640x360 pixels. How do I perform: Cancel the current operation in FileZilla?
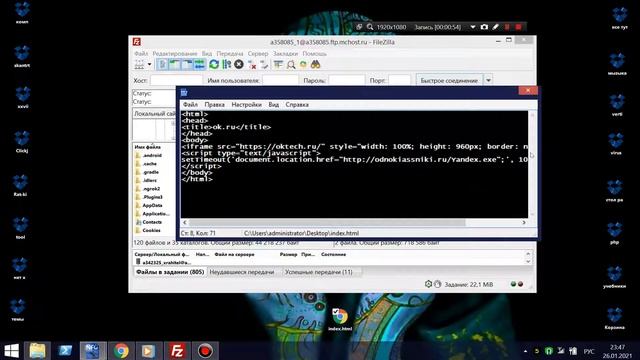tap(239, 64)
